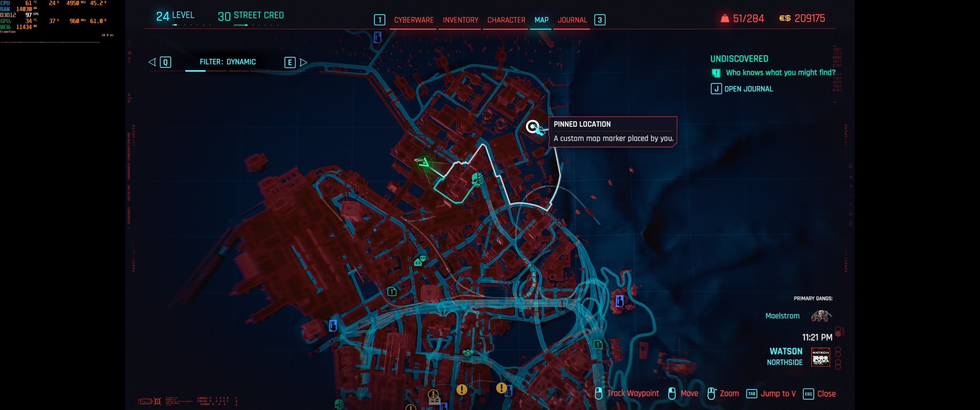Select fast travel point beside the yellow exclamation
The width and height of the screenshot is (980, 410).
509,391
